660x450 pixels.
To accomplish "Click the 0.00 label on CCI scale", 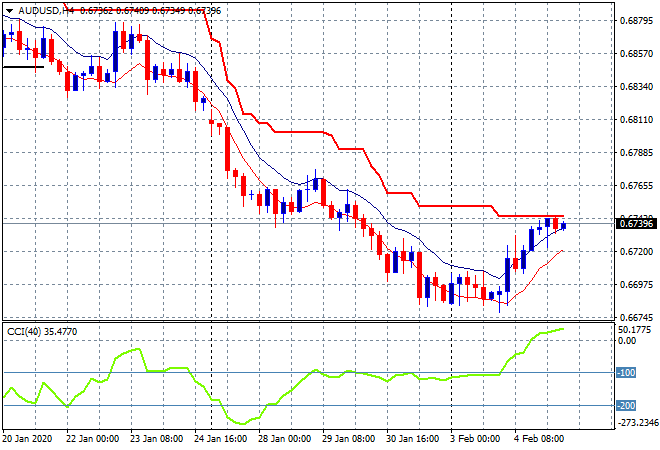I will click(628, 341).
